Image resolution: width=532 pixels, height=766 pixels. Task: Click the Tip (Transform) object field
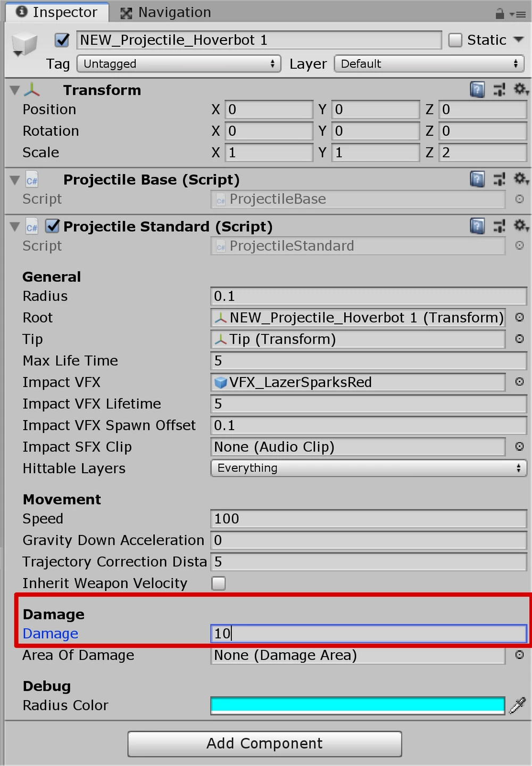(358, 339)
